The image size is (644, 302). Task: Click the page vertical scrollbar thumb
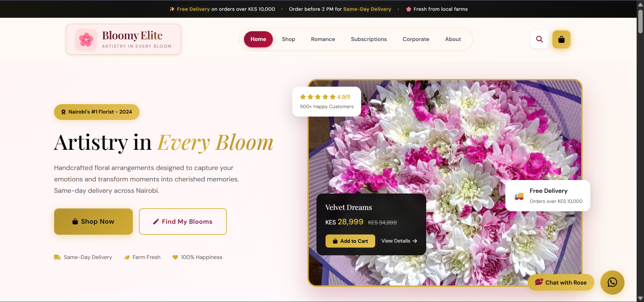tap(640, 21)
